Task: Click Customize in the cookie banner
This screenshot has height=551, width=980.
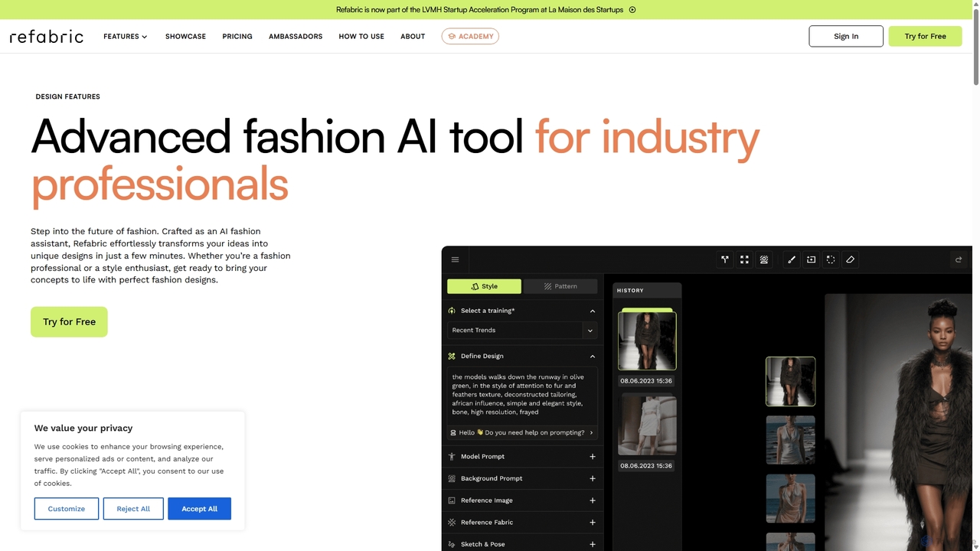Action: (67, 509)
